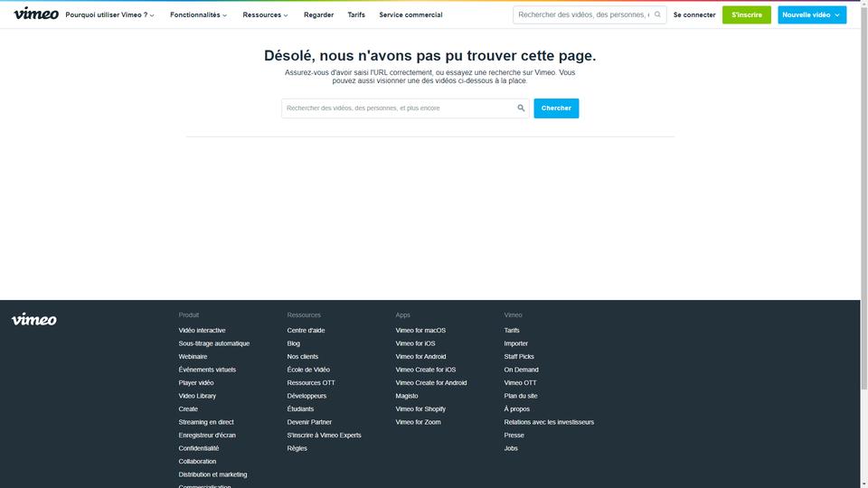Open Vimeo OTT link
This screenshot has height=488, width=868.
[x=520, y=383]
